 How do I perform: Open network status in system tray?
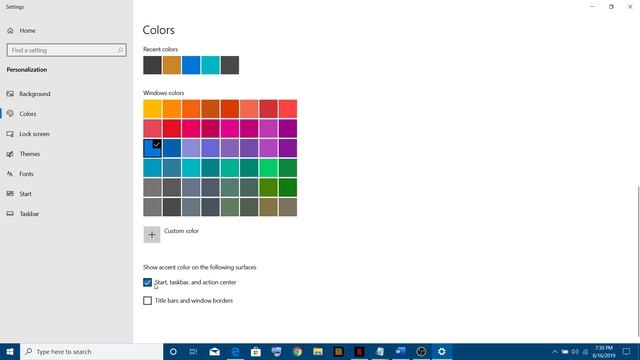coord(585,352)
